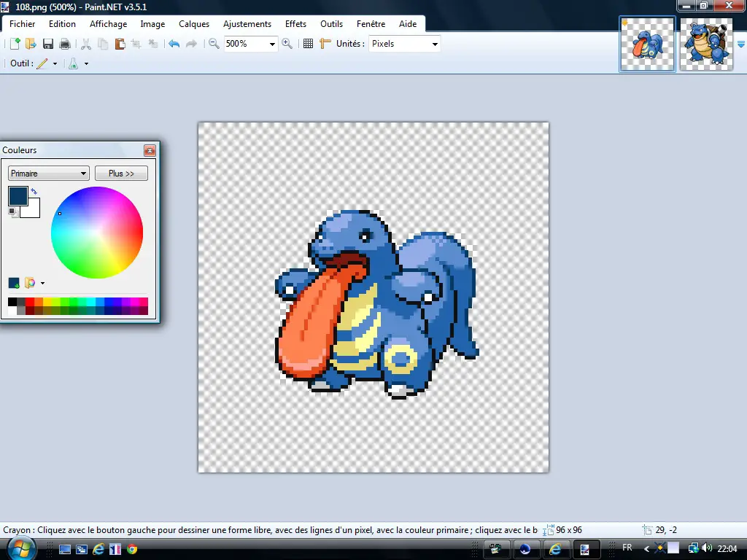747x560 pixels.
Task: Reset colors to black and white icon
Action: (x=13, y=212)
